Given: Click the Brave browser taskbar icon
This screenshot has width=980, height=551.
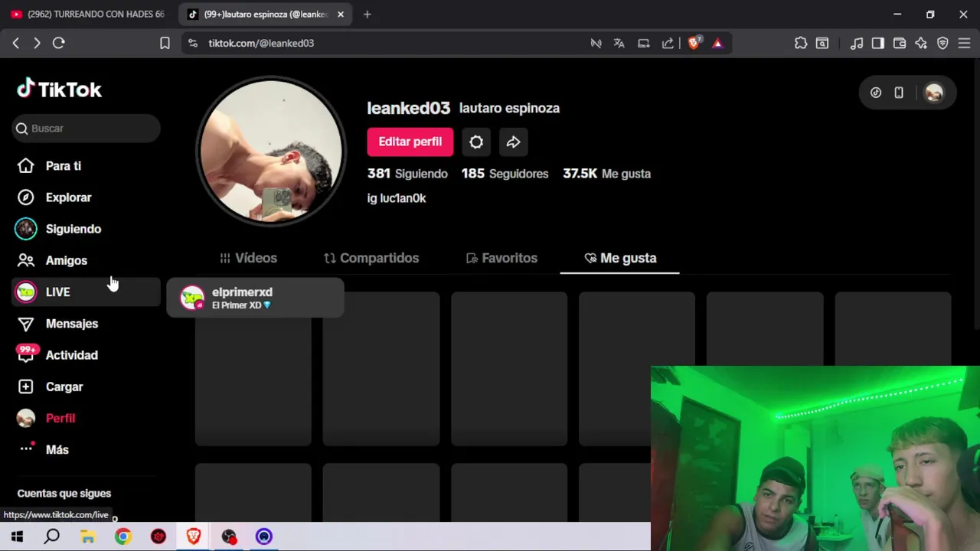Looking at the screenshot, I should click(x=193, y=536).
